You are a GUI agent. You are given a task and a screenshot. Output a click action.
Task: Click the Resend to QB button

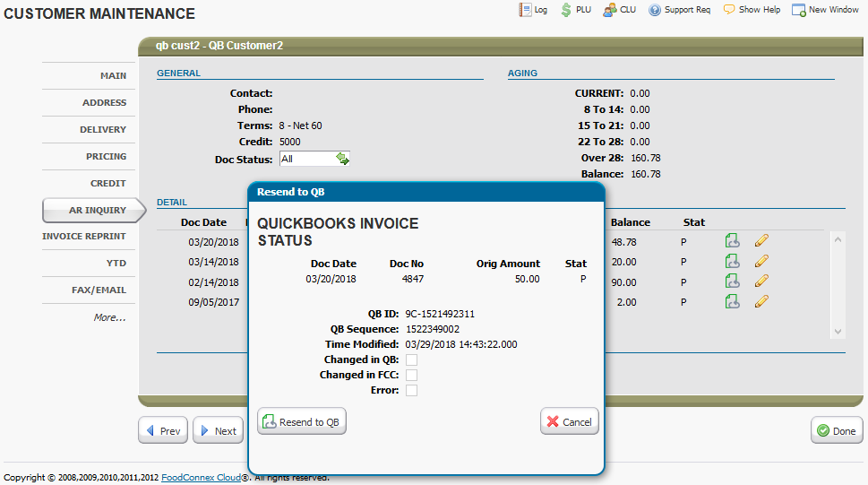pos(302,422)
